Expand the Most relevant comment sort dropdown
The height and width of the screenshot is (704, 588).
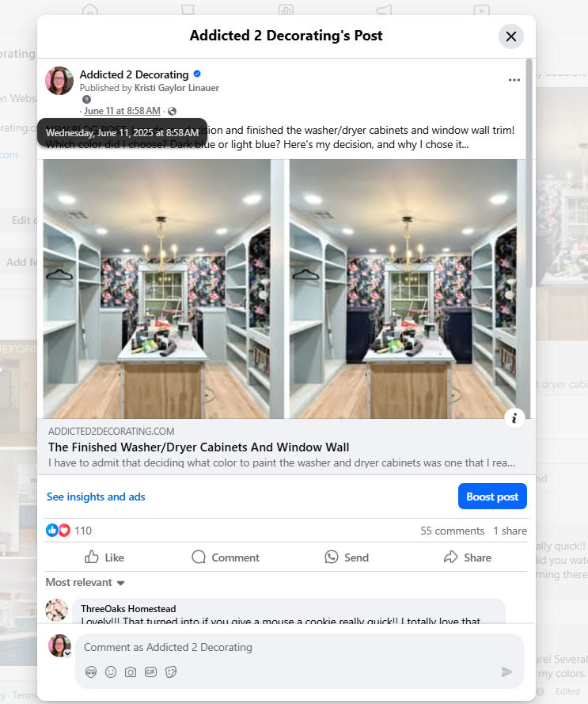click(x=85, y=582)
